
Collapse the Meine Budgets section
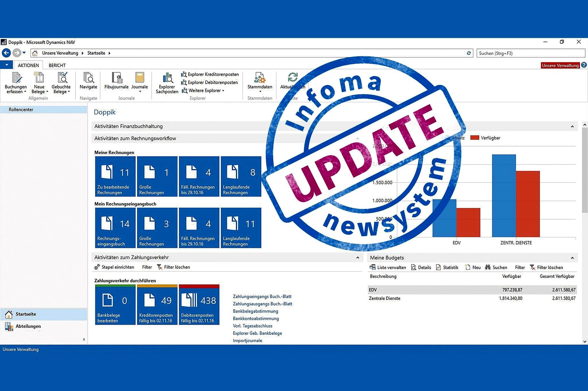(572, 258)
